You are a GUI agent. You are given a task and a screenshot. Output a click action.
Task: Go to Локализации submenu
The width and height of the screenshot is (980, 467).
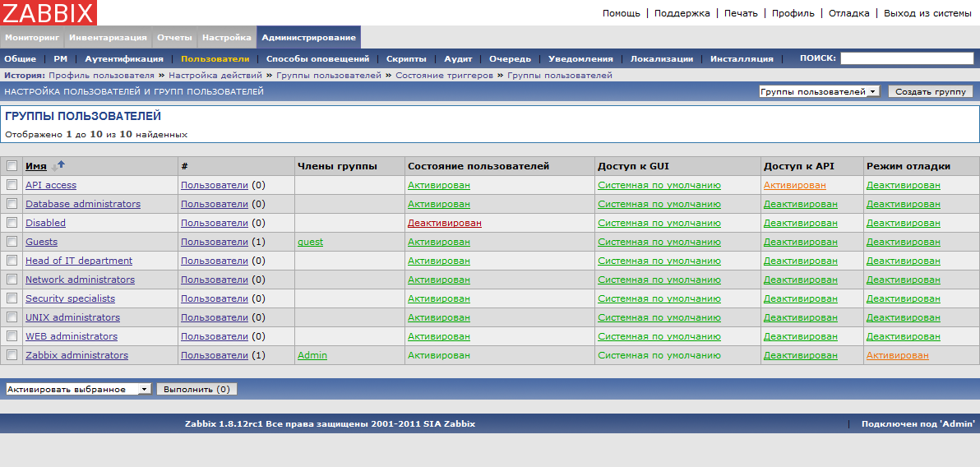[661, 58]
